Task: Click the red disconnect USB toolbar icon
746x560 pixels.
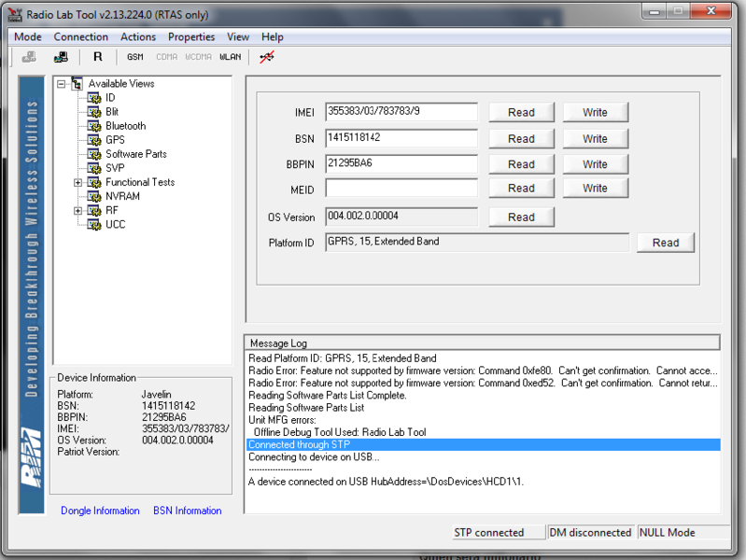Action: 266,57
